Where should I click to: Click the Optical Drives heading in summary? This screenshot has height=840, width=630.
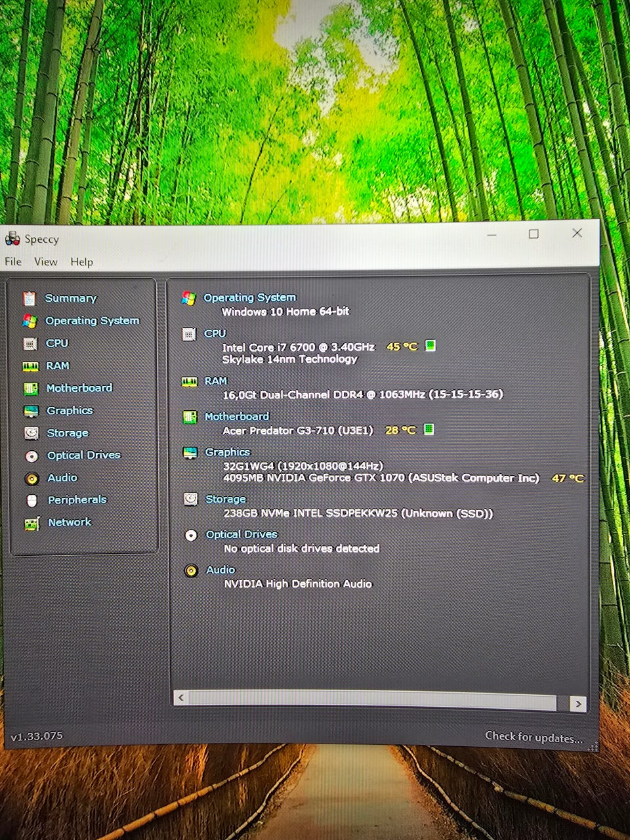click(242, 535)
